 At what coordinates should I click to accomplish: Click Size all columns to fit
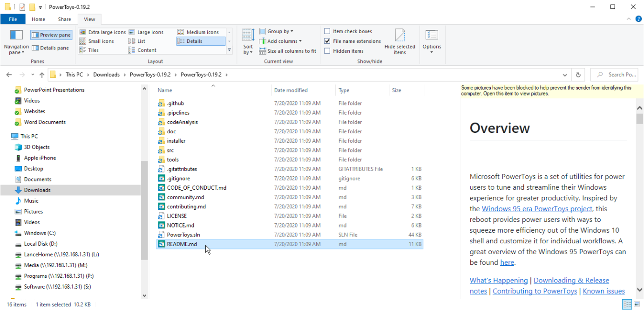click(x=288, y=51)
